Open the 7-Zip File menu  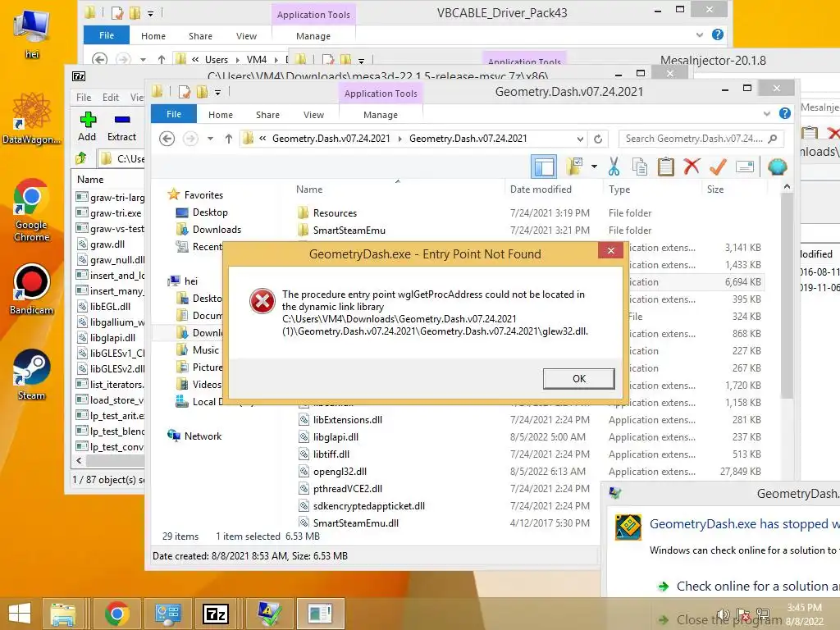pos(84,98)
